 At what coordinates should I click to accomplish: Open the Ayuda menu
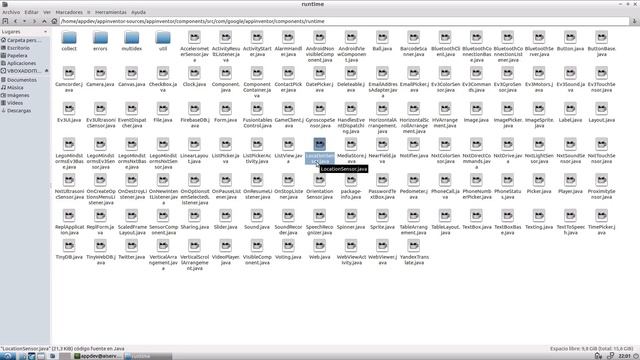[x=138, y=12]
